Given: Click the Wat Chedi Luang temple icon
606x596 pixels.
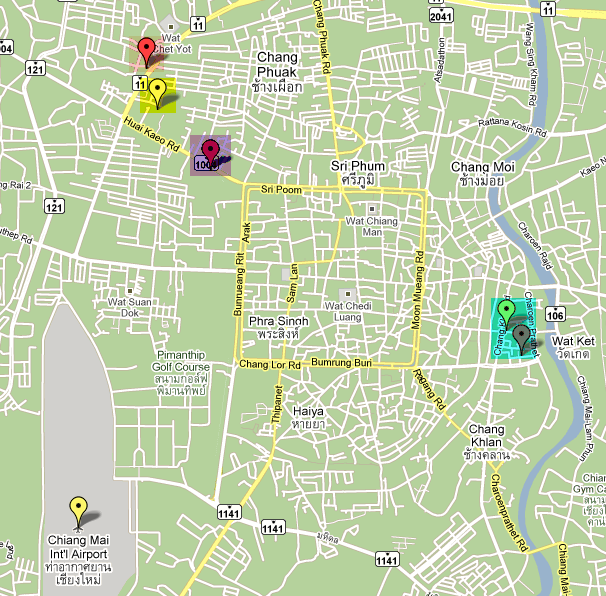Looking at the screenshot, I should click(x=347, y=294).
